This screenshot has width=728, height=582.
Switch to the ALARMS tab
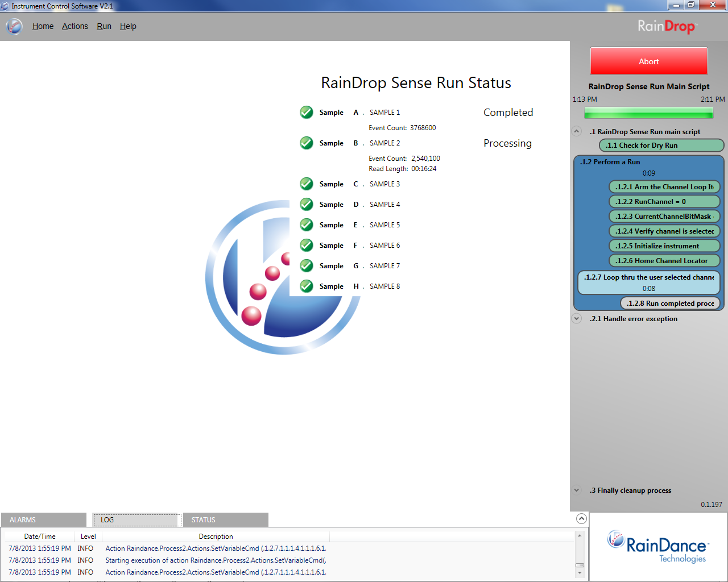[x=44, y=520]
